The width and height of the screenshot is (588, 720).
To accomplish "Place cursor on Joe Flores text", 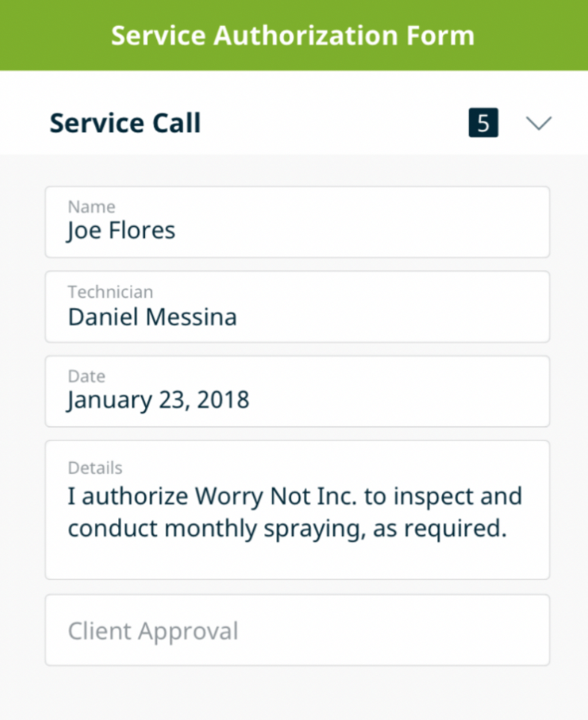I will (x=121, y=230).
